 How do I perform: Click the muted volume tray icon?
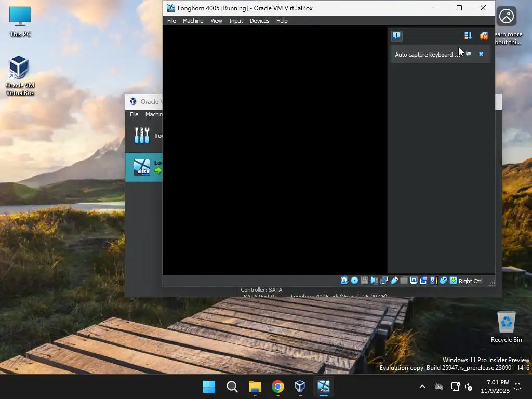[469, 387]
